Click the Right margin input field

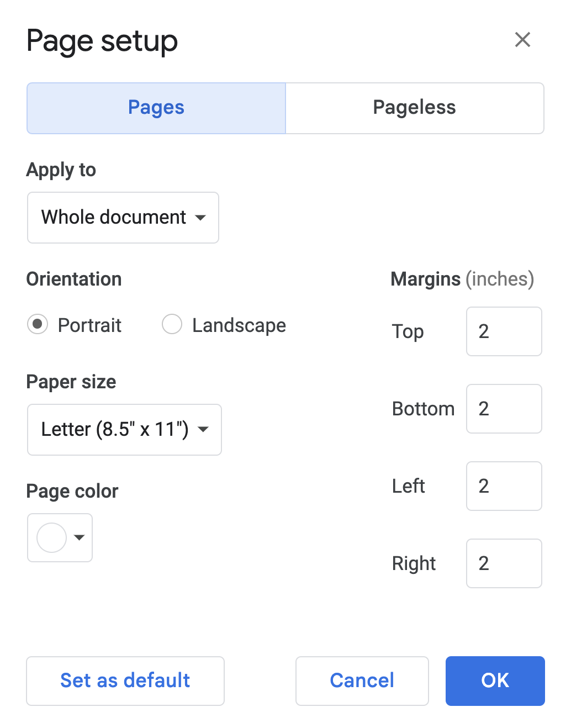pyautogui.click(x=504, y=563)
